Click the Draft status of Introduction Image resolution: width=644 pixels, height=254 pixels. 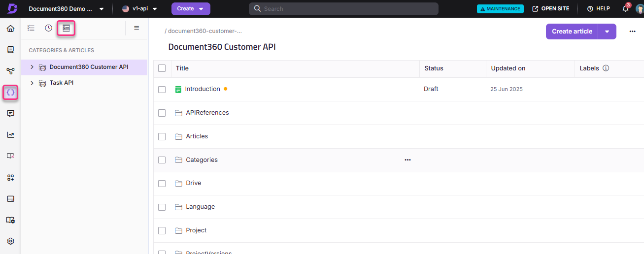431,89
